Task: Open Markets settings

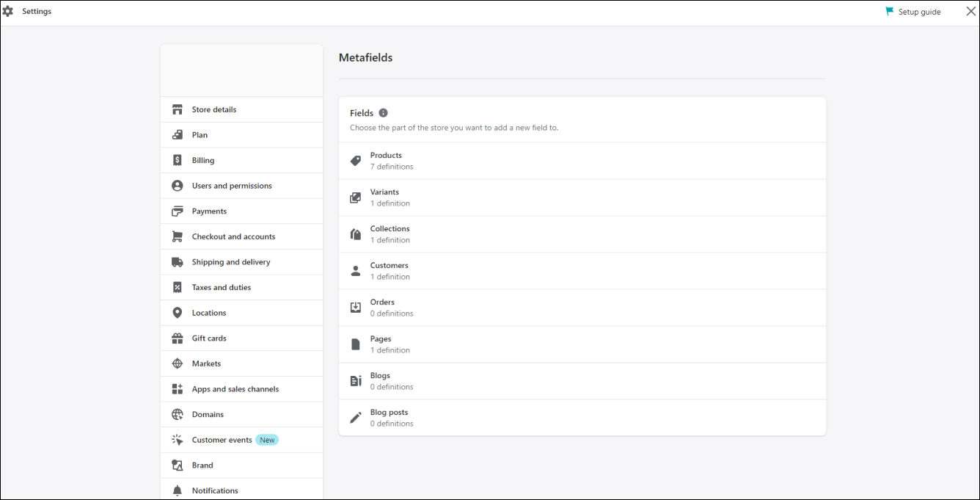Action: coord(241,363)
